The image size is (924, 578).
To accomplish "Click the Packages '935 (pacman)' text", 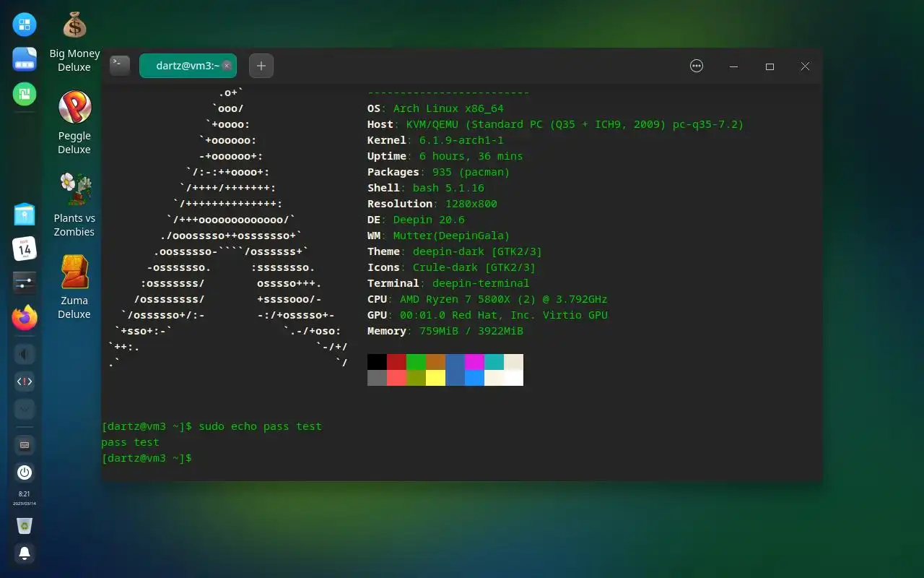I will point(471,172).
